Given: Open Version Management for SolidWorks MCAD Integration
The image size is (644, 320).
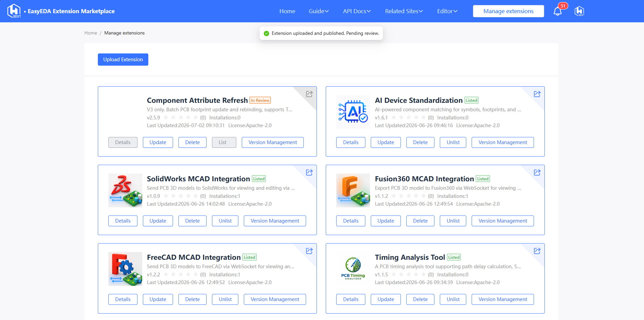Looking at the screenshot, I should tap(275, 221).
